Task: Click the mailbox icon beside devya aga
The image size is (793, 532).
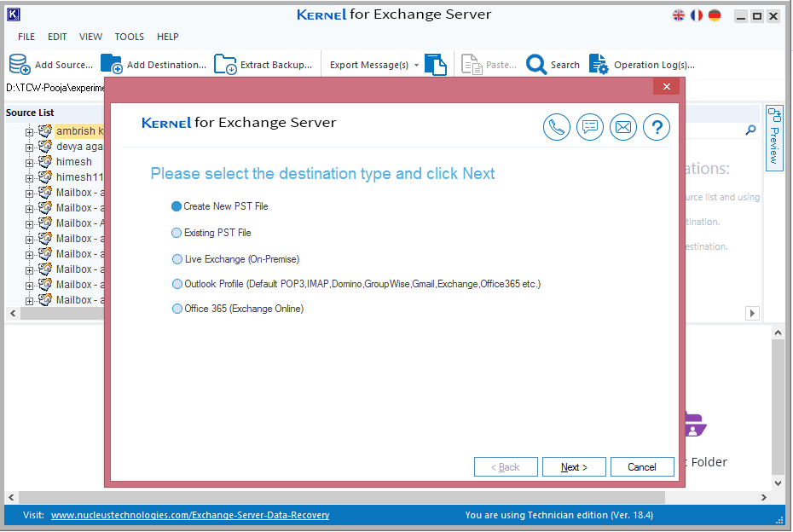Action: (45, 146)
